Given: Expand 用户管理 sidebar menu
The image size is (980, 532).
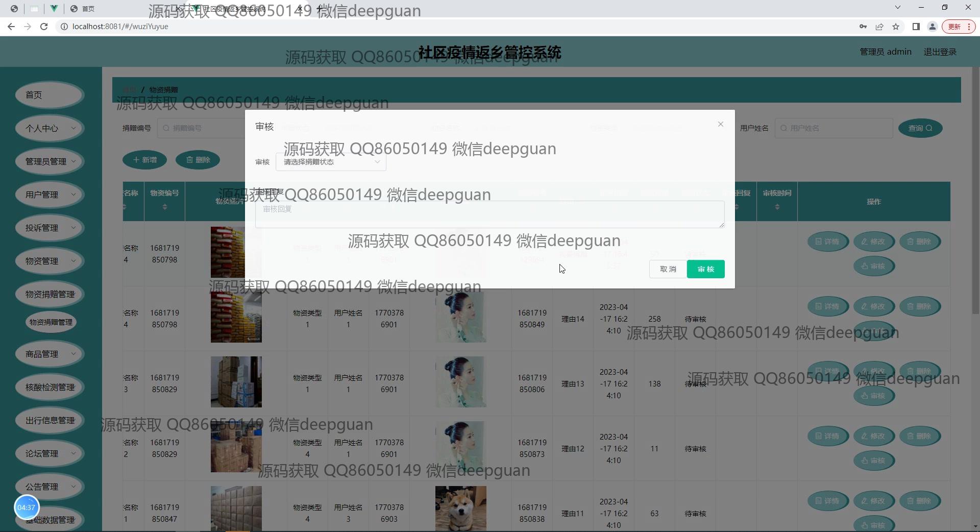Looking at the screenshot, I should 50,195.
